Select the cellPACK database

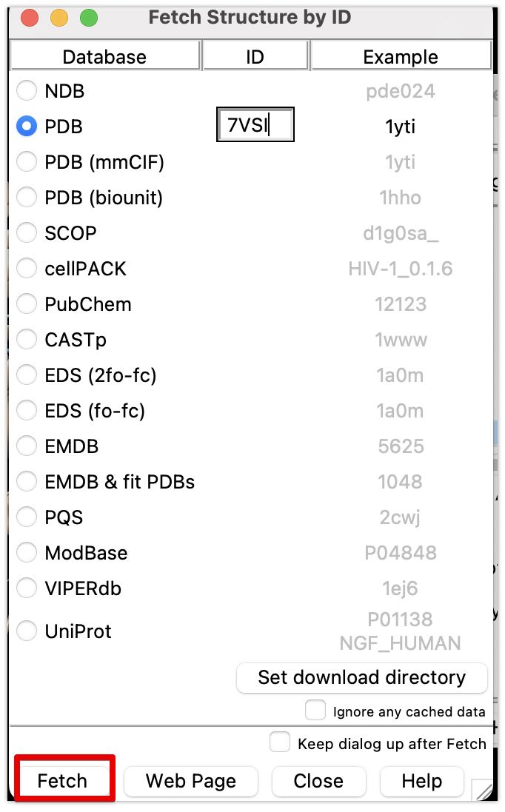[x=27, y=268]
